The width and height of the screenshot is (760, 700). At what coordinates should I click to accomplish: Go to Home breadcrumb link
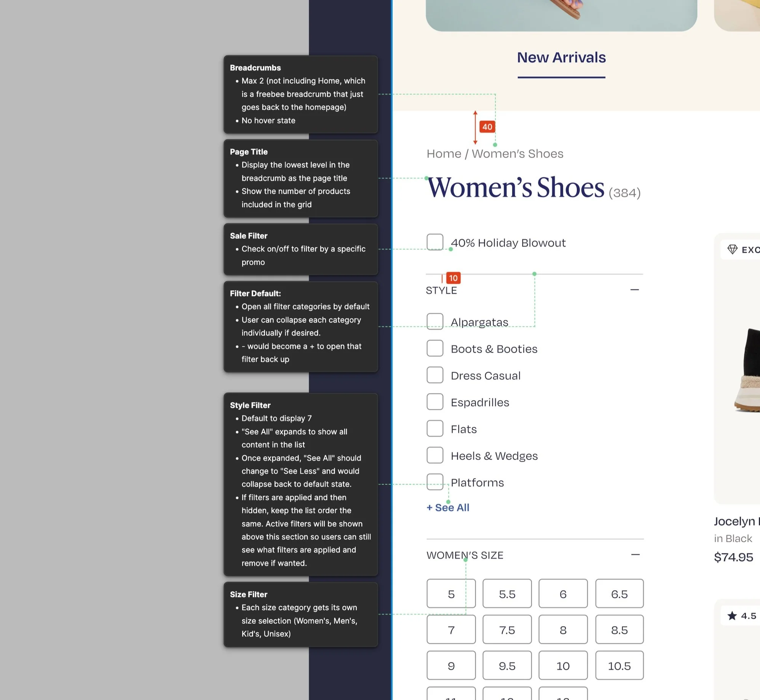444,154
